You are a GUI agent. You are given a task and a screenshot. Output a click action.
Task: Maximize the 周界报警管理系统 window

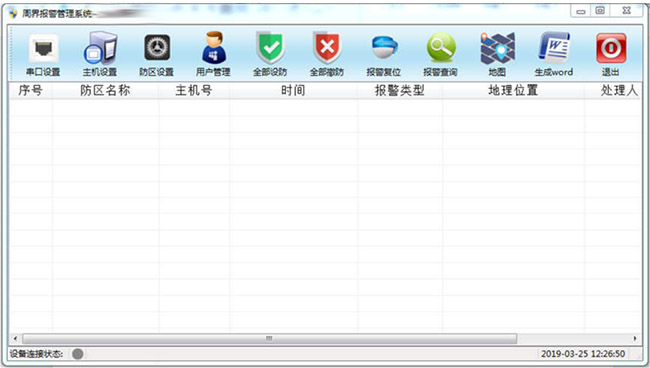click(600, 11)
